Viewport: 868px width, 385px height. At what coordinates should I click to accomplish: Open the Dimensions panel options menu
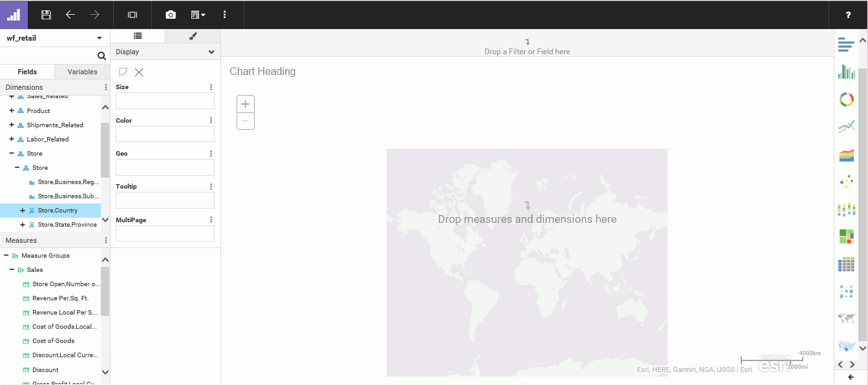[x=106, y=87]
